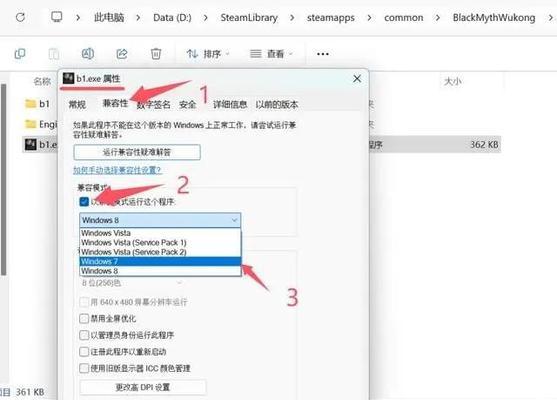The image size is (557, 400).
Task: Click the refresh icon in address bar
Action: pos(20,17)
